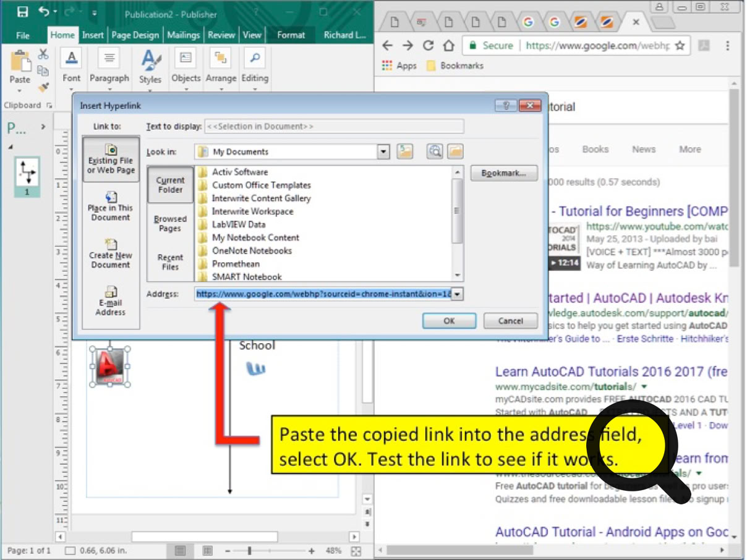This screenshot has width=747, height=560.
Task: Switch to the Review tab
Action: click(x=221, y=35)
